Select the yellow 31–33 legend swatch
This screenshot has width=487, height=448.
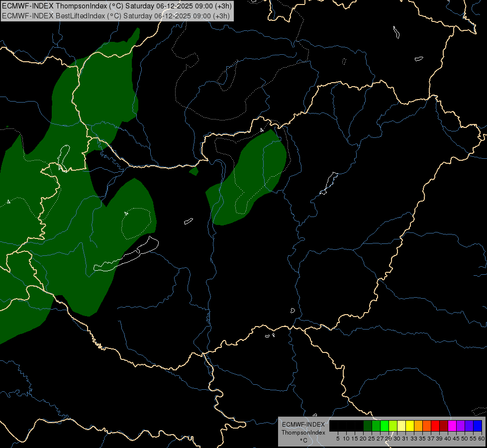point(410,426)
